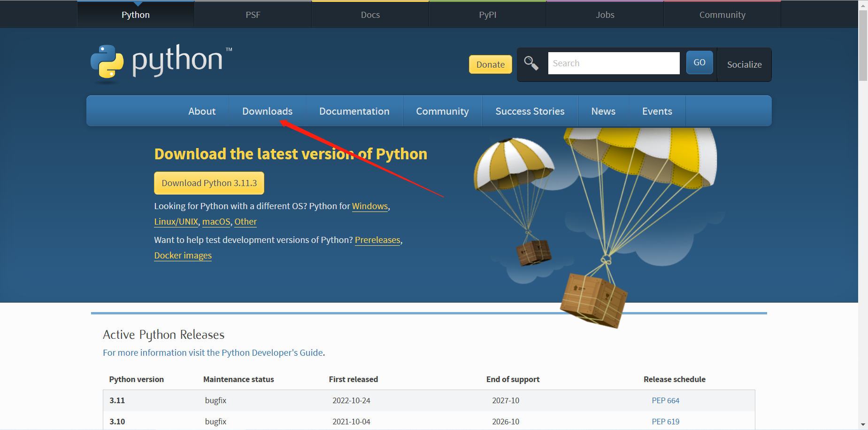Click the GO search button
This screenshot has width=868, height=430.
(x=699, y=63)
